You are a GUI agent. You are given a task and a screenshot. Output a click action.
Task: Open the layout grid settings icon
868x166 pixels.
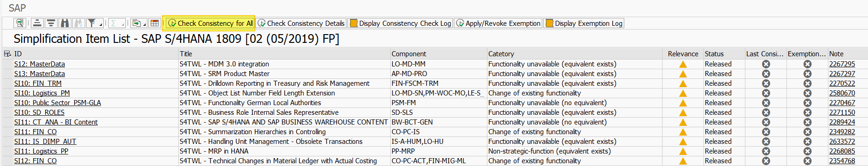(155, 23)
